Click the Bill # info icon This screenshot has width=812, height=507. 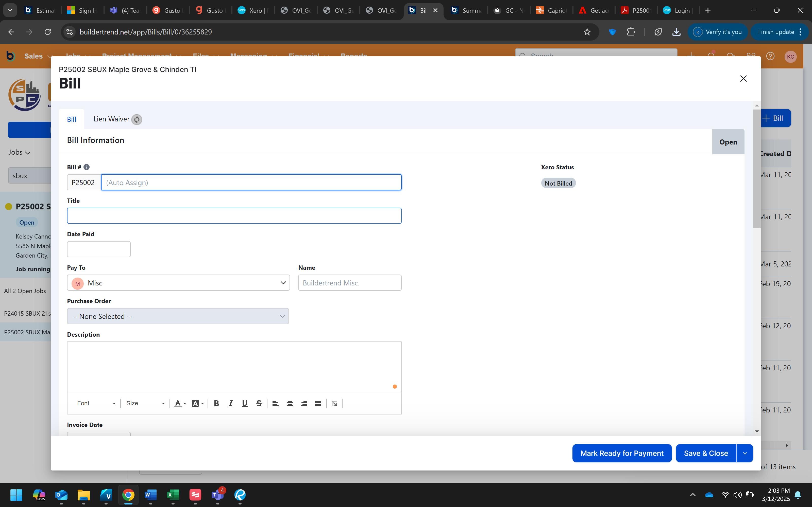pyautogui.click(x=86, y=167)
